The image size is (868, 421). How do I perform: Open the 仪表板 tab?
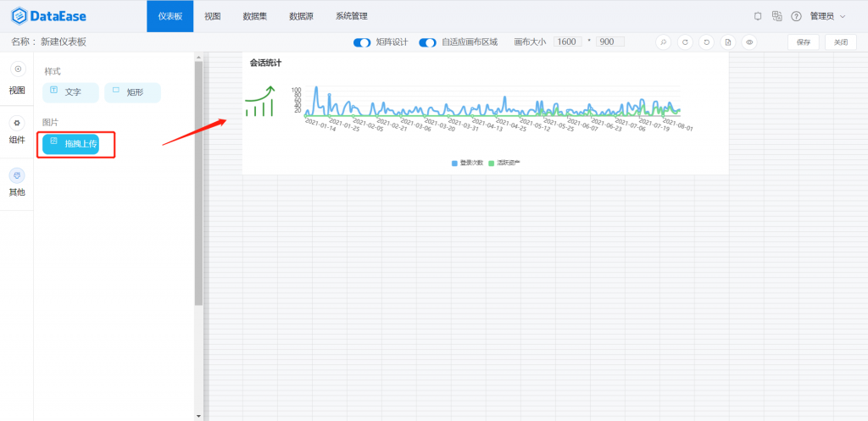pyautogui.click(x=170, y=16)
